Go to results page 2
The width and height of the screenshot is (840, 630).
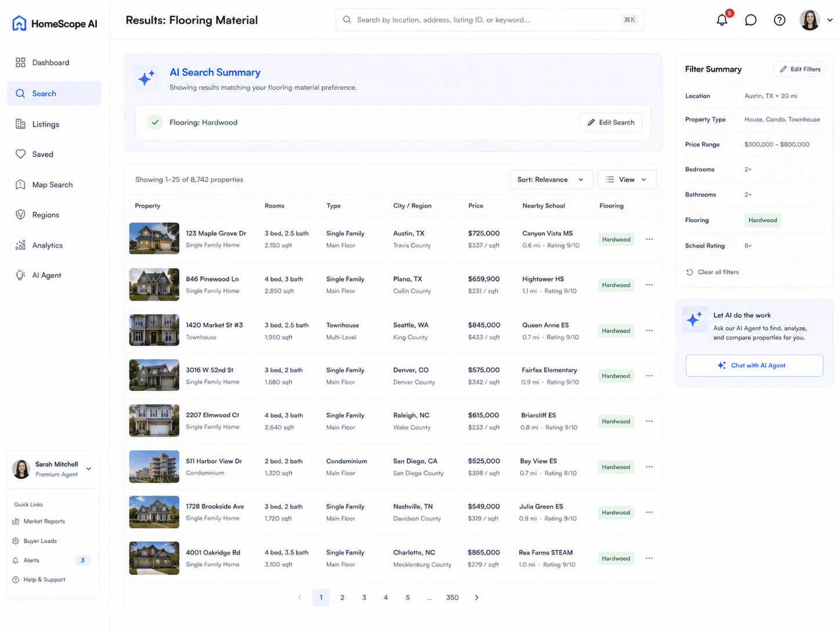coord(342,598)
